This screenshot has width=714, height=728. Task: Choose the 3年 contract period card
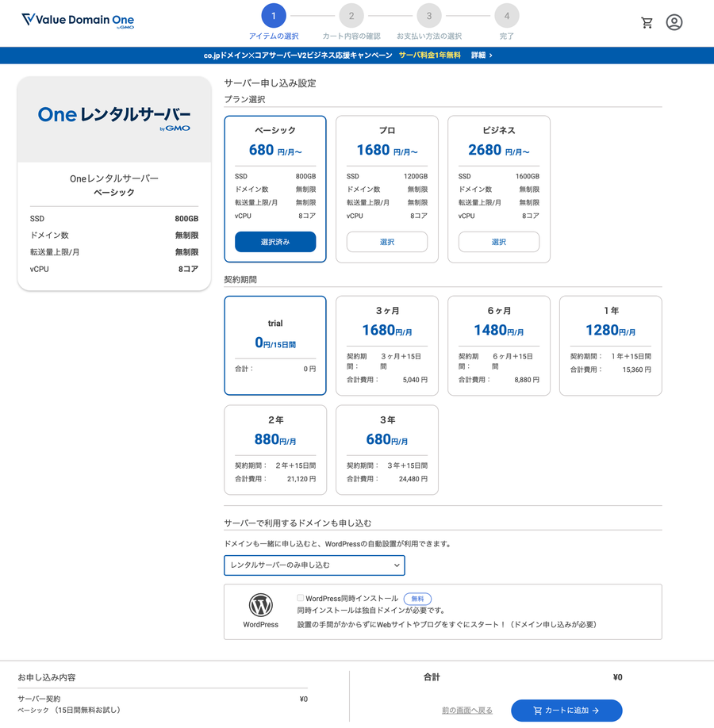pos(387,450)
